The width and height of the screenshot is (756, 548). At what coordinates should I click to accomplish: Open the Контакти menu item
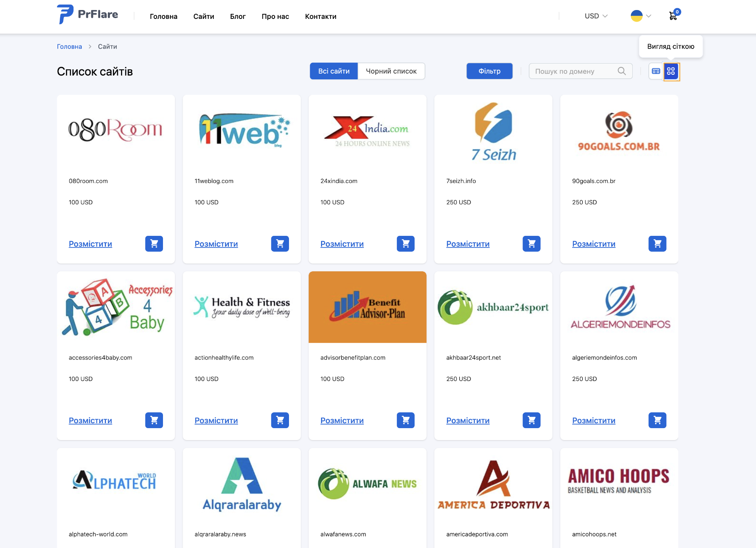[x=321, y=17]
